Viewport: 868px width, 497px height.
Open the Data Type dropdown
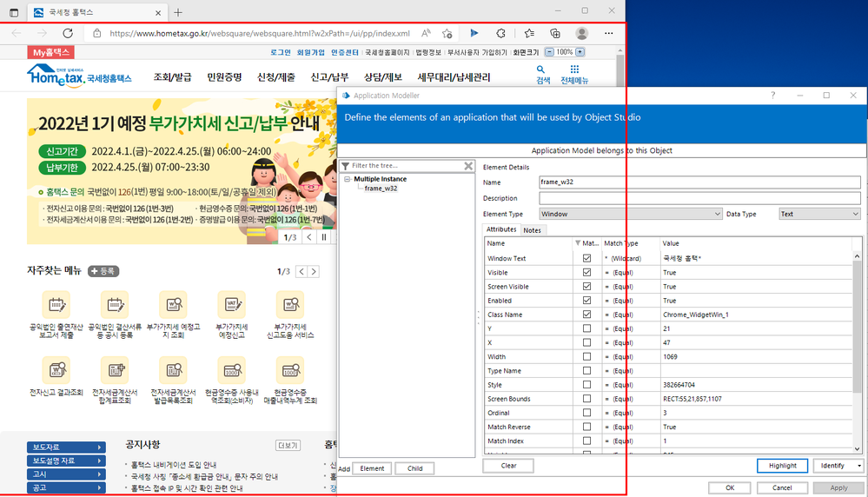coord(855,214)
